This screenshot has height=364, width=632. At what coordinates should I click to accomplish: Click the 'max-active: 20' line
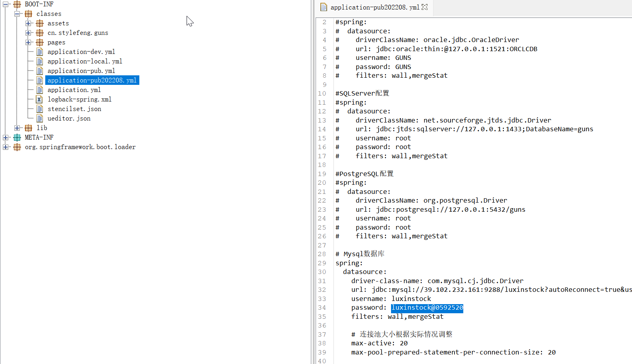click(x=379, y=343)
